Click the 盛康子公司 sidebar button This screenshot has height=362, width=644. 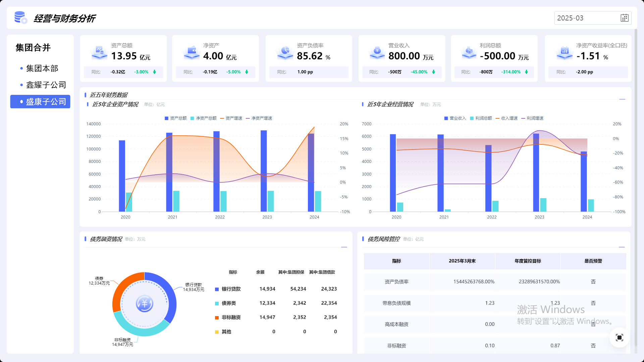point(40,102)
